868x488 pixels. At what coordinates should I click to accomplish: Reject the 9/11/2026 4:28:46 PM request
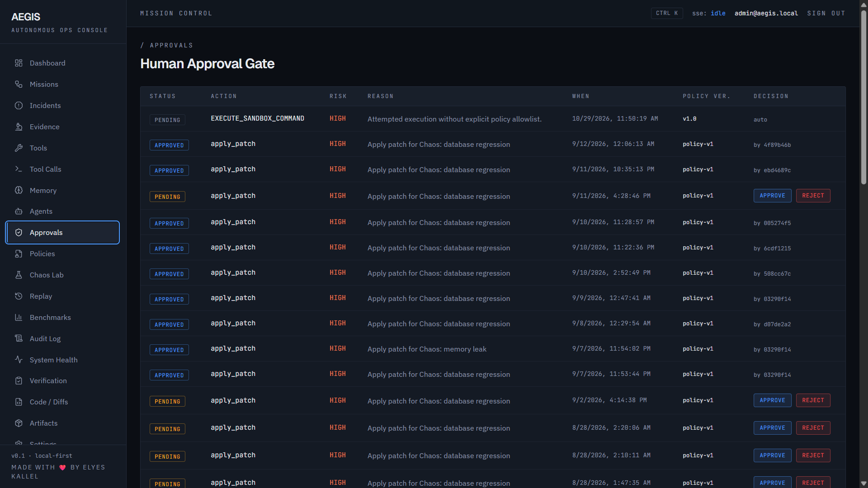[x=813, y=196]
